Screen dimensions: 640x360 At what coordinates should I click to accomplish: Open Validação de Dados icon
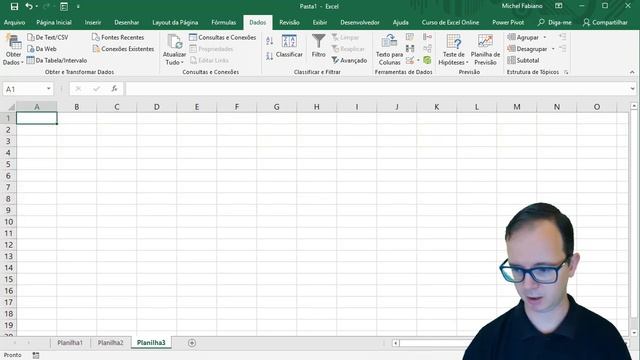[410, 60]
